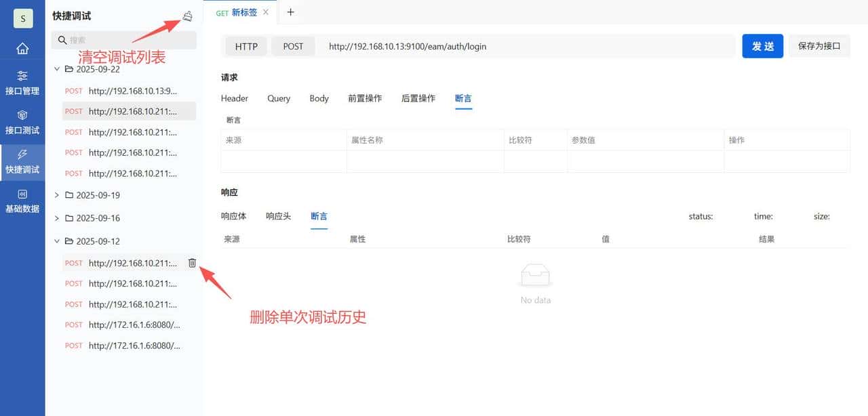
Task: Click the 保存为接口 button
Action: tap(819, 46)
